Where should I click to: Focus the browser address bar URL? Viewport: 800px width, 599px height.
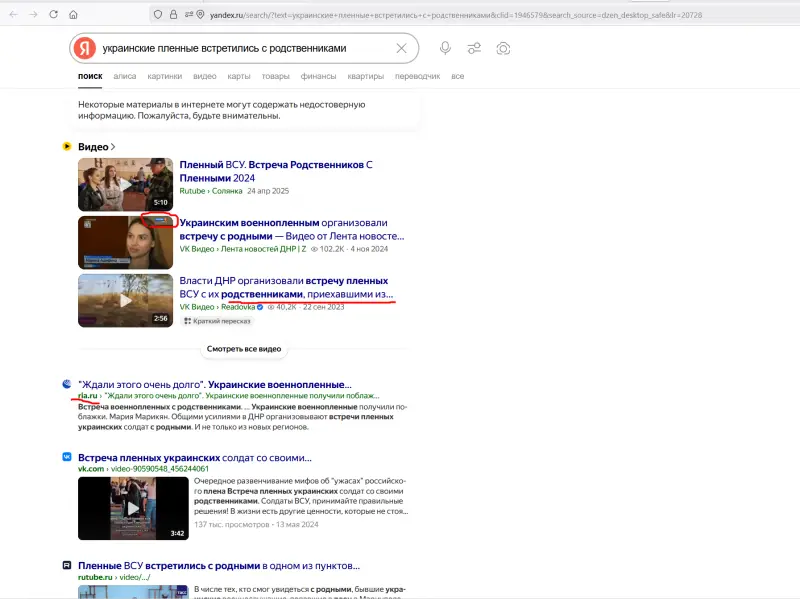click(x=456, y=15)
